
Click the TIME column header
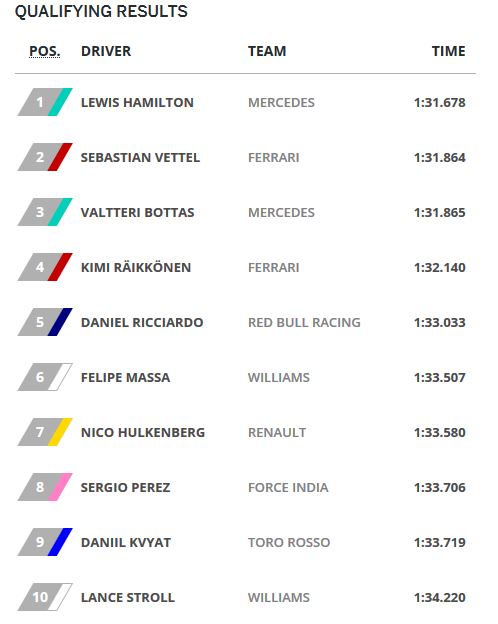(449, 51)
